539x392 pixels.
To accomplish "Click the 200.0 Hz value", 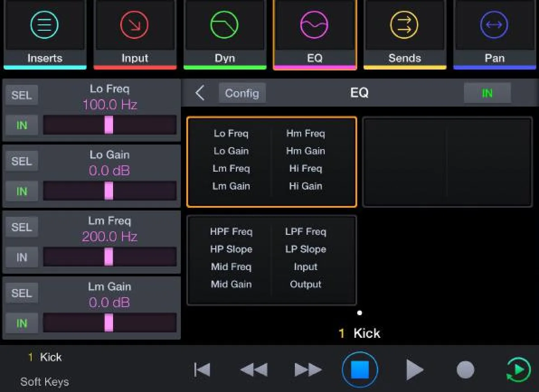I will coord(110,237).
